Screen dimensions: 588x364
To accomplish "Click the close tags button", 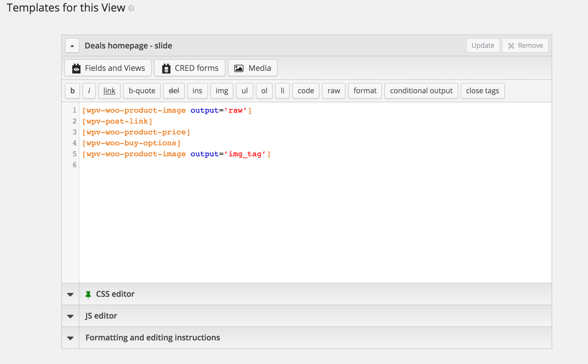I will click(483, 91).
